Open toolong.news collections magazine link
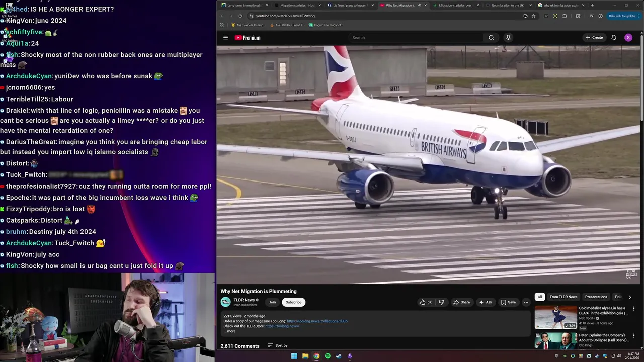 [317, 321]
